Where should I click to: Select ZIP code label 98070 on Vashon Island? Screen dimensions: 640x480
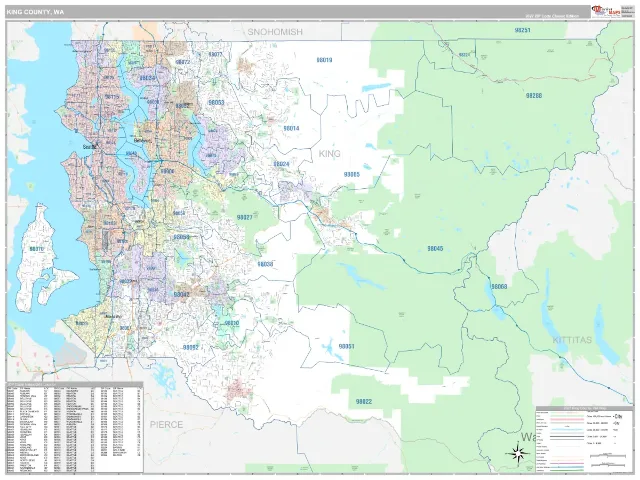tap(37, 249)
